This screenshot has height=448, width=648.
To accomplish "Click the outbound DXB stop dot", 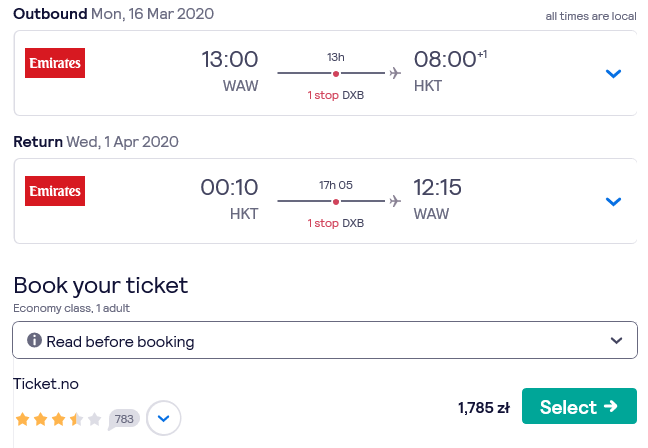I will click(336, 74).
